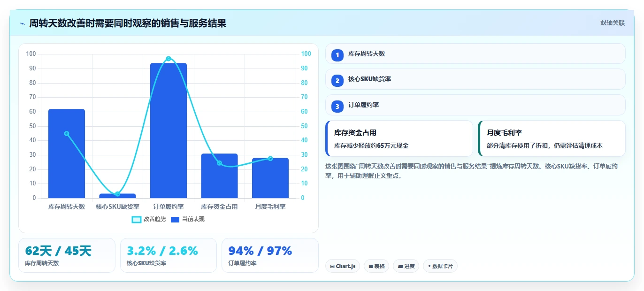Select list item 1 库存周转天数
Viewport: 644px width, 291px height.
pos(475,54)
